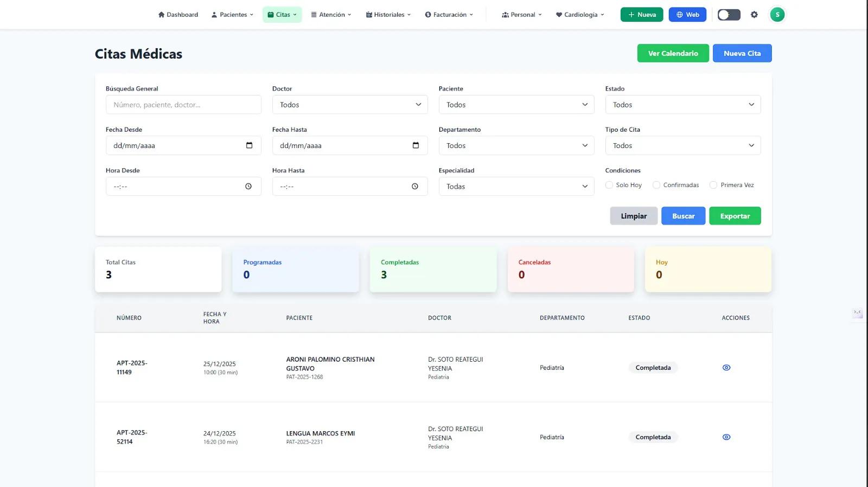
Task: Click the Ver Calendario button
Action: tap(673, 53)
